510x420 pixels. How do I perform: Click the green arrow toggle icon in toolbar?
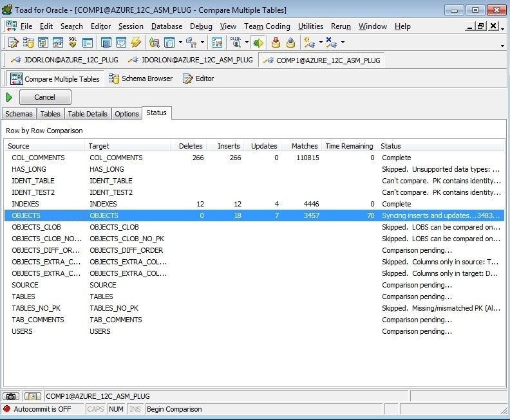coord(258,42)
